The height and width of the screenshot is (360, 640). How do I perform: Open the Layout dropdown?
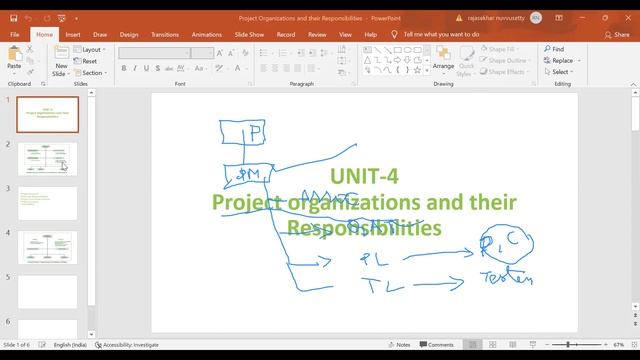click(x=90, y=49)
